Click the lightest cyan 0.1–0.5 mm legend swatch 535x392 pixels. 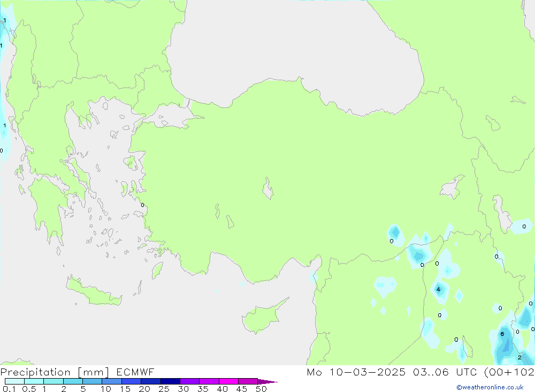click(x=14, y=381)
